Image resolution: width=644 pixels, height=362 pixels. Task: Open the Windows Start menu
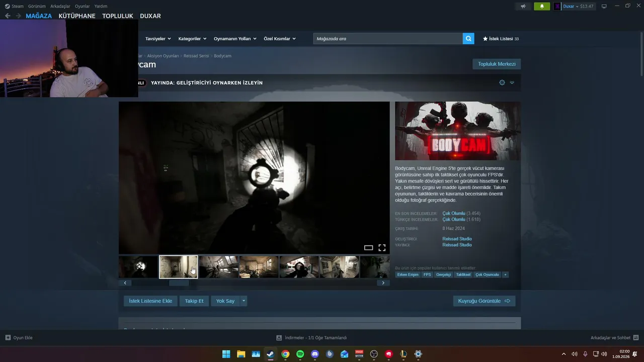226,354
